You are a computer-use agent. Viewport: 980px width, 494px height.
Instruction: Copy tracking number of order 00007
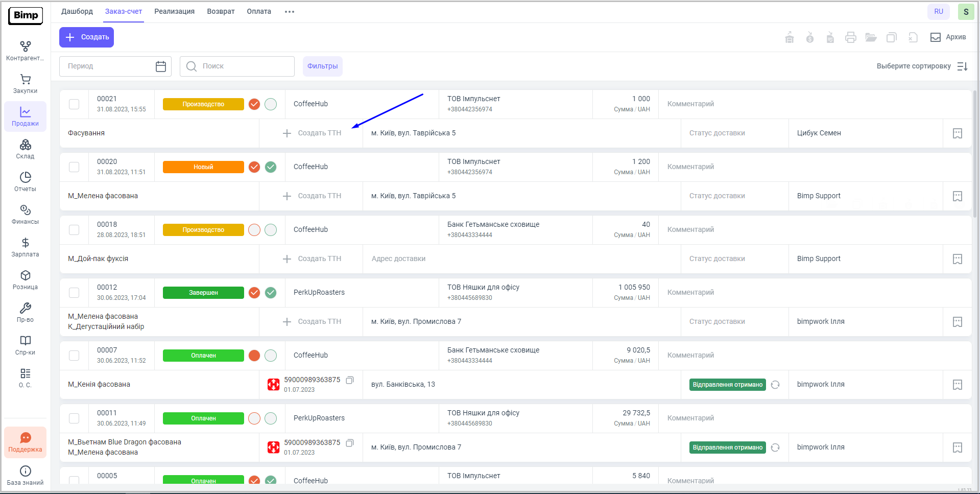tap(350, 380)
